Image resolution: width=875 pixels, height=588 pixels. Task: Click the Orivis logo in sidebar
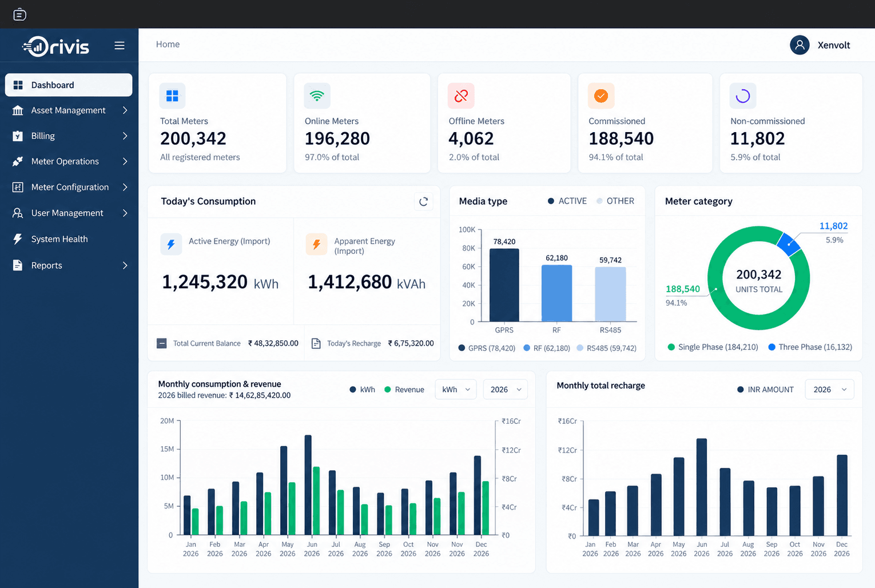[x=56, y=46]
